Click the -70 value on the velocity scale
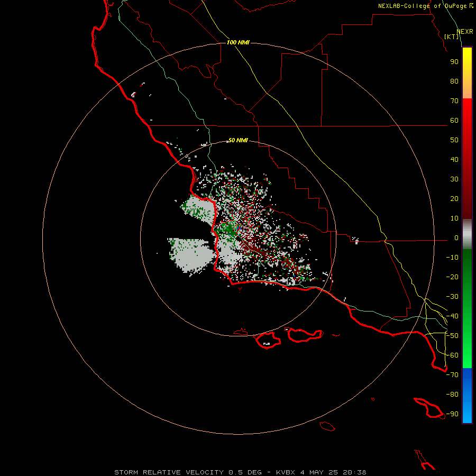 coord(452,375)
